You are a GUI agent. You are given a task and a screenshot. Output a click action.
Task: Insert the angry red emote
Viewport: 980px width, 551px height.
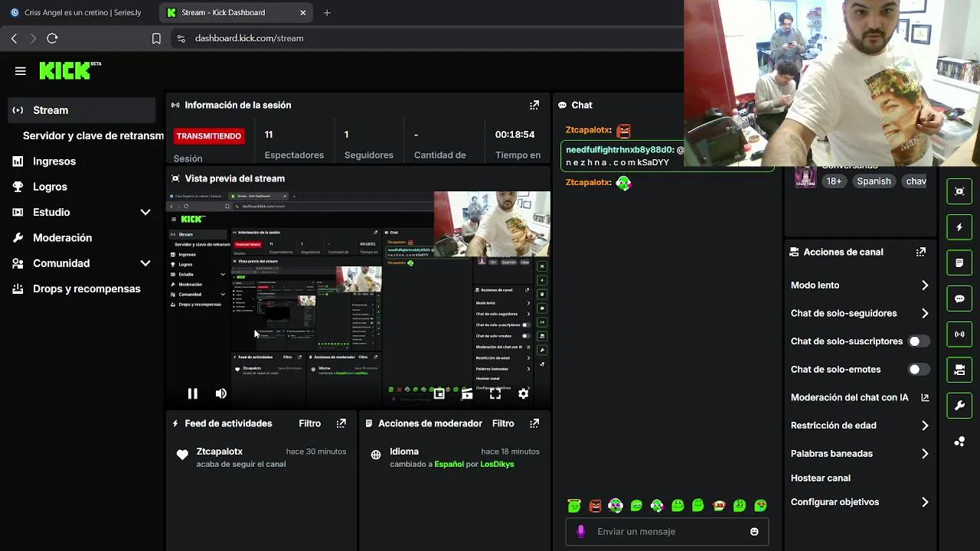tap(595, 505)
